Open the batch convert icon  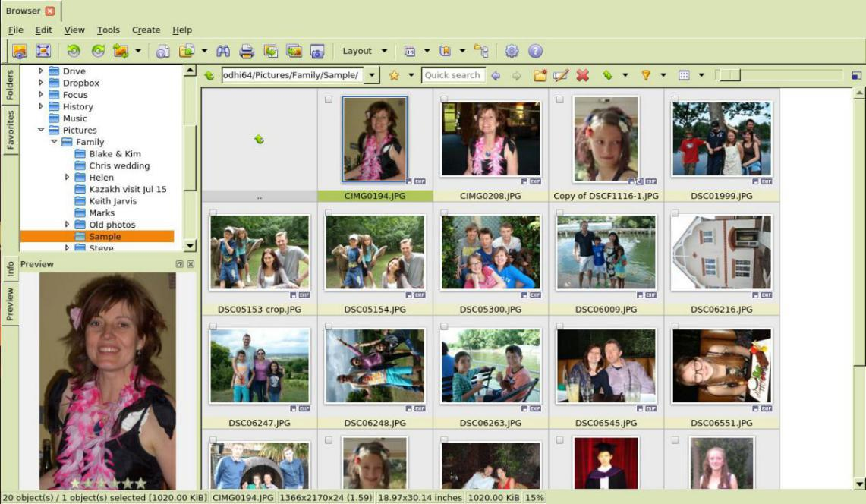coord(271,52)
